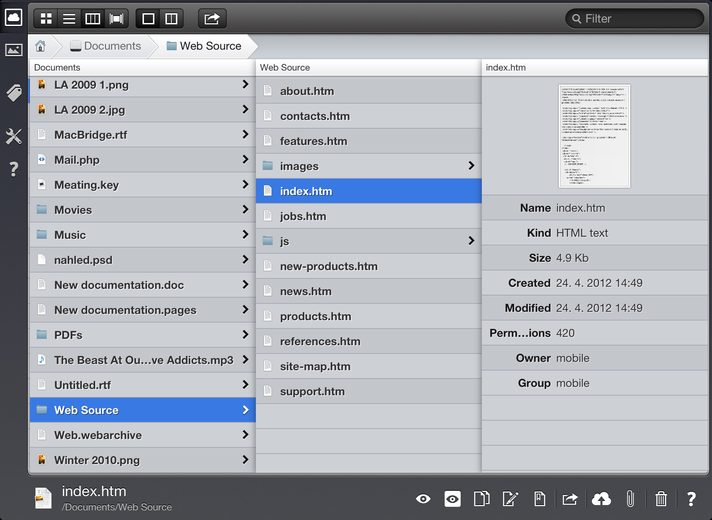This screenshot has width=712, height=520.
Task: Click the copy documents icon
Action: (x=481, y=499)
